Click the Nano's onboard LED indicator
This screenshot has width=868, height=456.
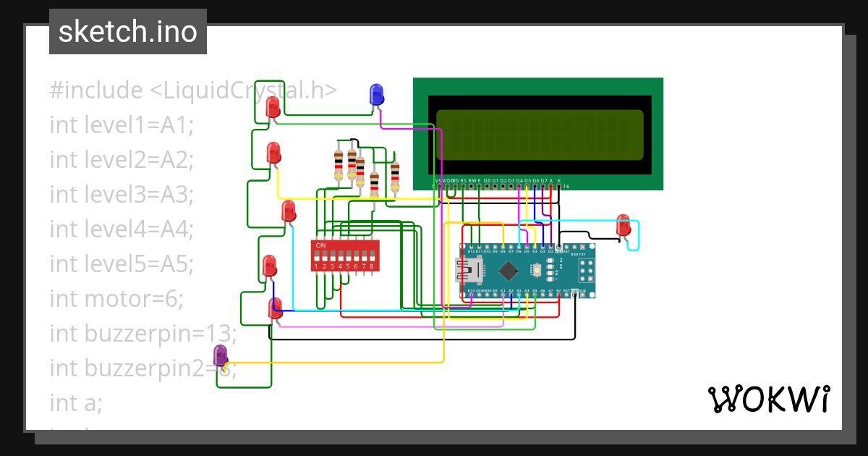(550, 279)
